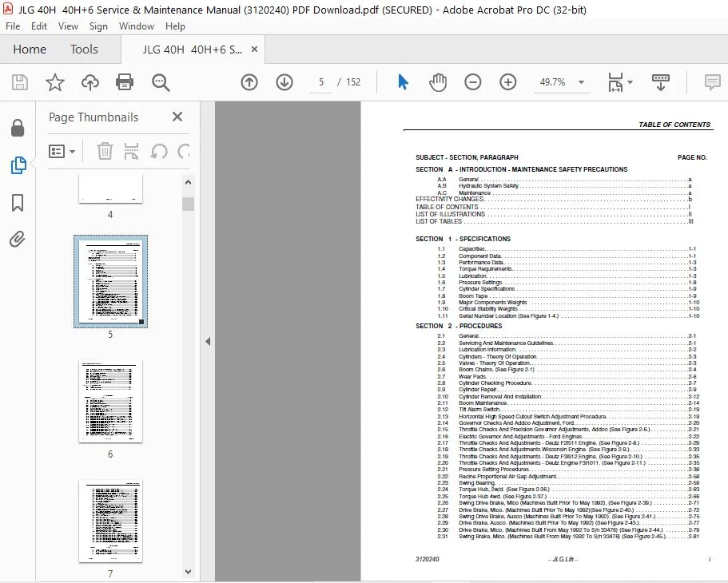Open the Window menu

[137, 26]
